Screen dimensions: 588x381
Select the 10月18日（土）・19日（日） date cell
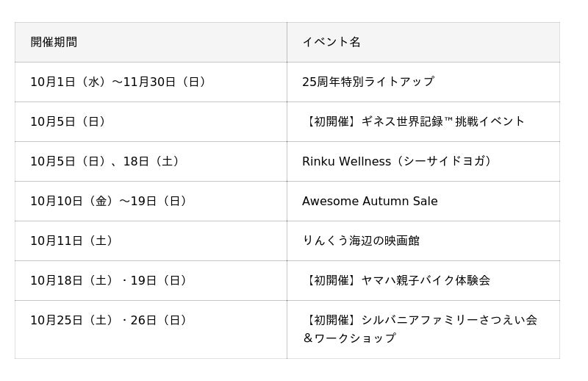coord(109,280)
